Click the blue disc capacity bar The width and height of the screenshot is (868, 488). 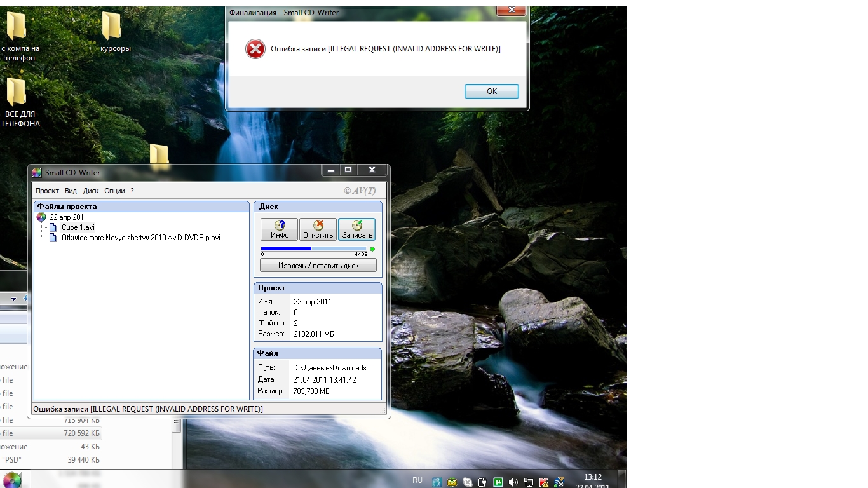click(x=314, y=249)
